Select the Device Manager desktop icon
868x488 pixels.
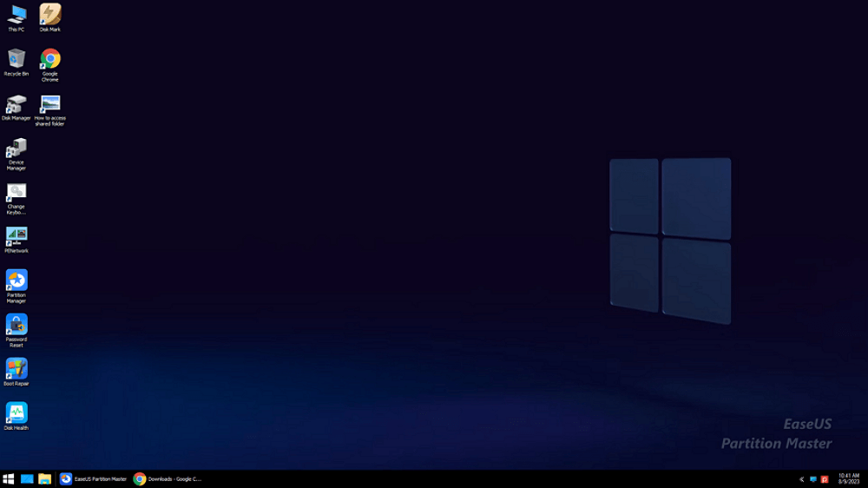[16, 154]
